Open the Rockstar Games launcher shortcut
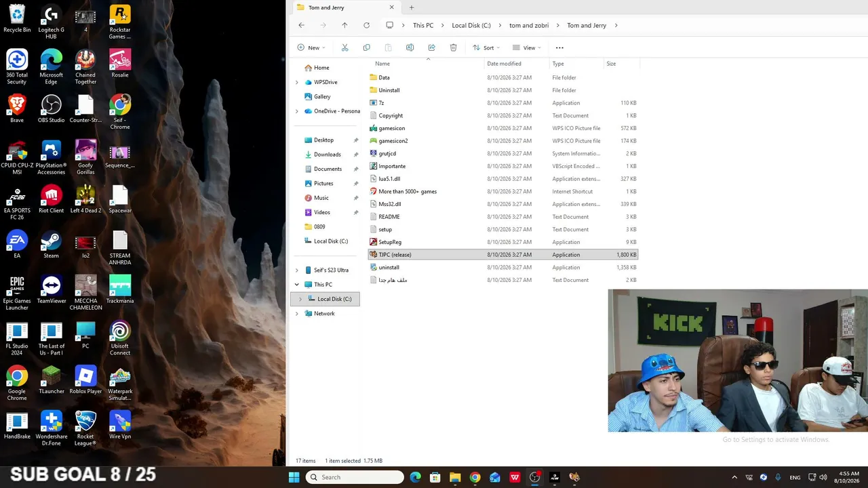 point(120,22)
